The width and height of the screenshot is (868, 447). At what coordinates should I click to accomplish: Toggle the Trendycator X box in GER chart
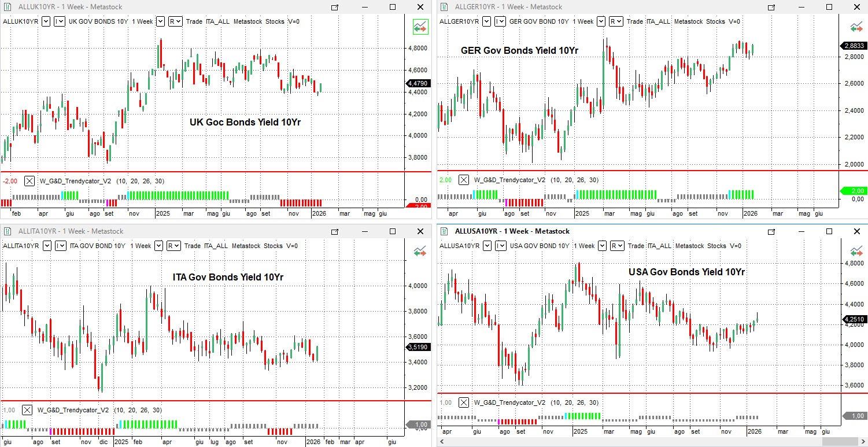(x=464, y=180)
